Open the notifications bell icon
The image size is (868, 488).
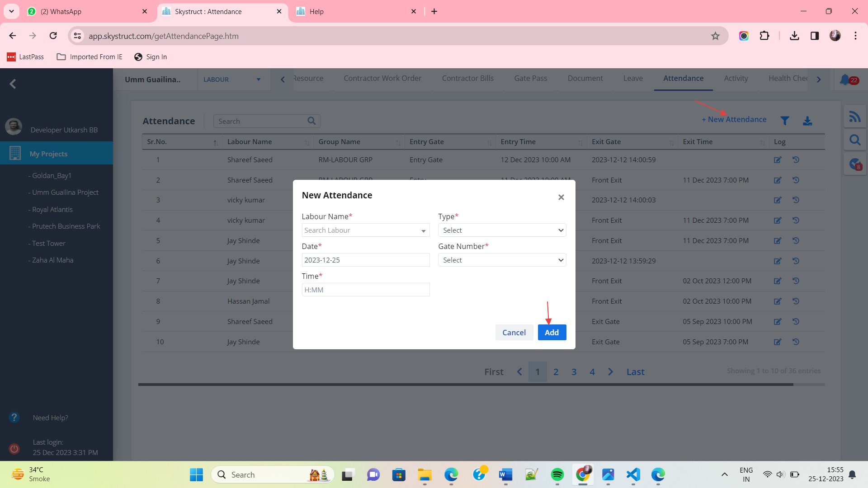click(x=844, y=80)
